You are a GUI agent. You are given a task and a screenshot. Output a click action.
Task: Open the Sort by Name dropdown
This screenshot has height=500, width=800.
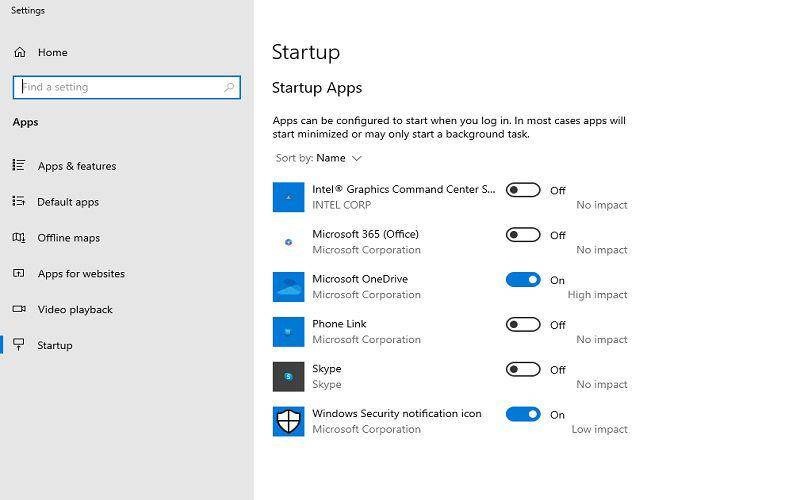(x=319, y=158)
